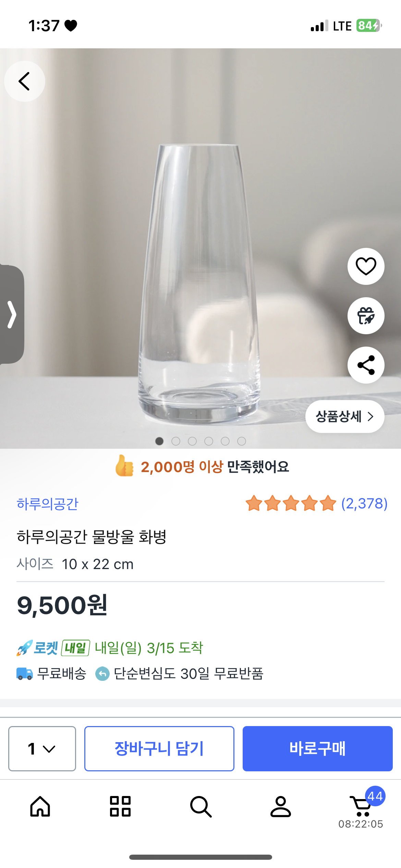Image resolution: width=401 pixels, height=868 pixels.
Task: Tap 바로구매 buy now button
Action: click(317, 748)
